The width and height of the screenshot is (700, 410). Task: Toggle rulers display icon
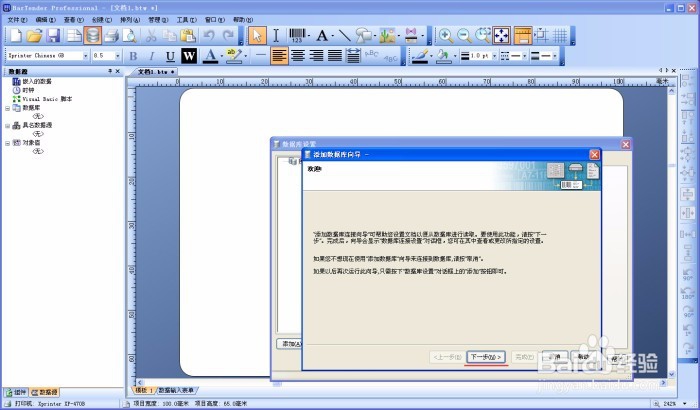(523, 35)
